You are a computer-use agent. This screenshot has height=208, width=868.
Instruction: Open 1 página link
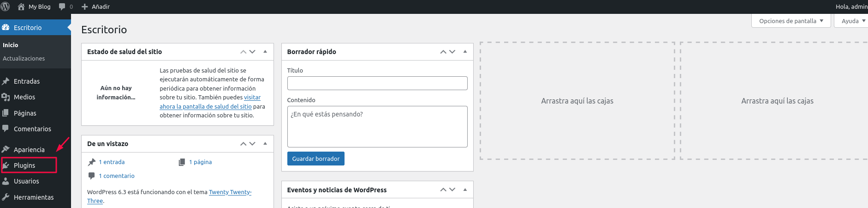201,162
